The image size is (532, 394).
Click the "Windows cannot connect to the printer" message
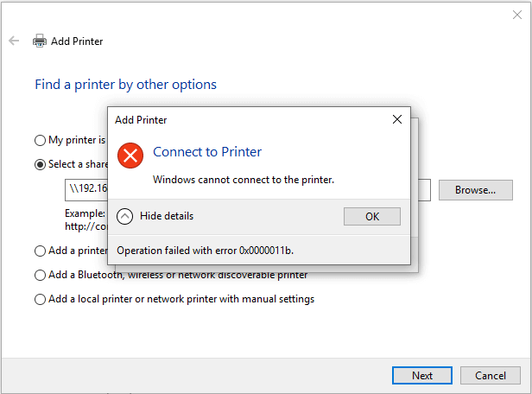pyautogui.click(x=243, y=180)
